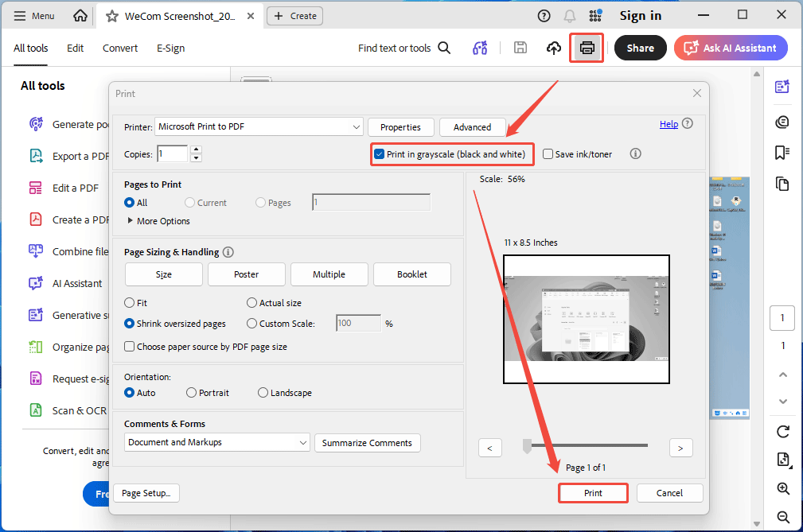The image size is (803, 532).
Task: Open Page Setup dialog
Action: point(146,493)
